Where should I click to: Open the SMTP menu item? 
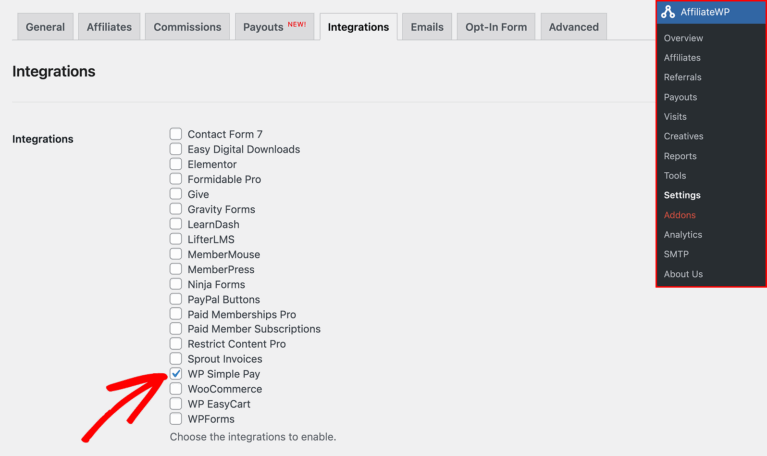(x=676, y=254)
